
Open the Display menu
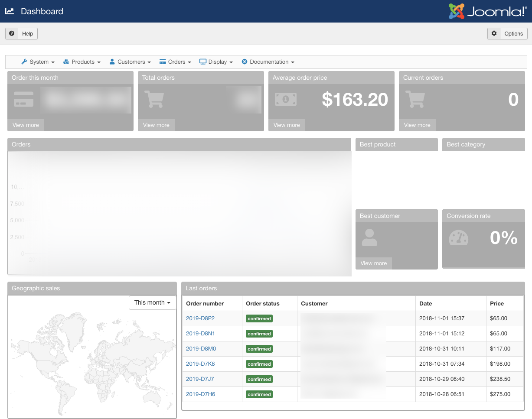click(216, 62)
